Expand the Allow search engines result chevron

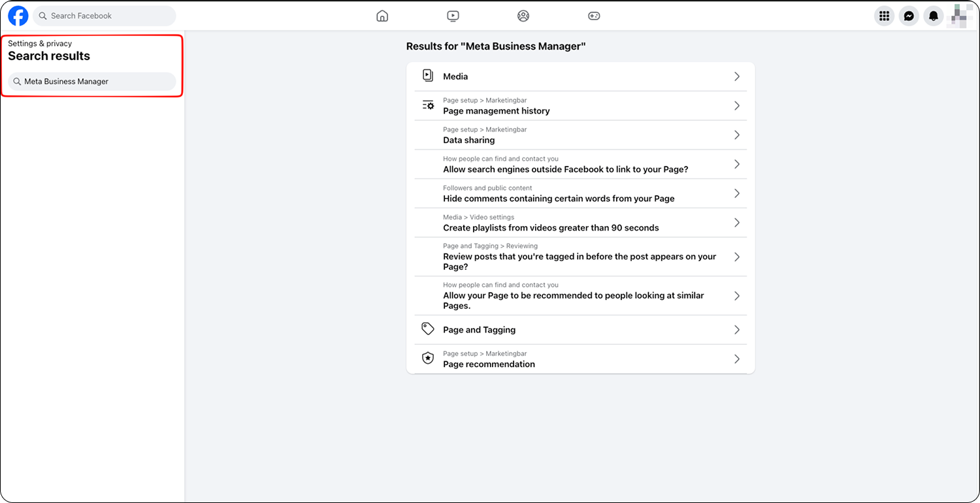click(737, 164)
